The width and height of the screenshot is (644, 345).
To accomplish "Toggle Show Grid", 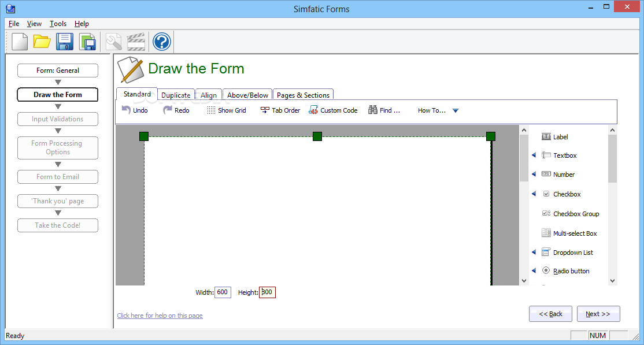I will click(226, 110).
